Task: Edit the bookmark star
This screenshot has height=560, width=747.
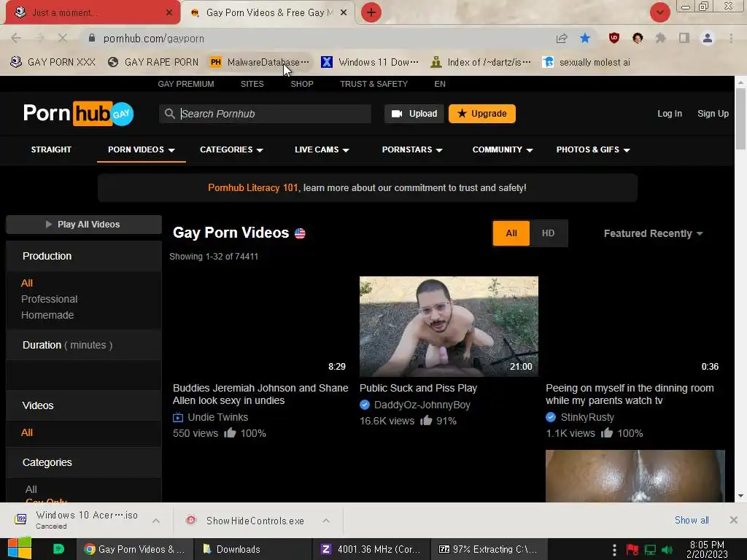Action: [585, 38]
